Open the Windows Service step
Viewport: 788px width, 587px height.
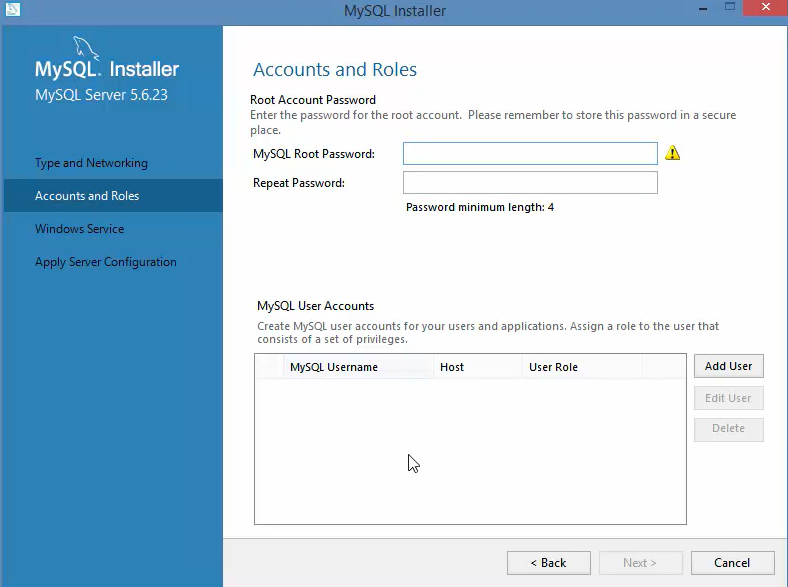coord(80,229)
